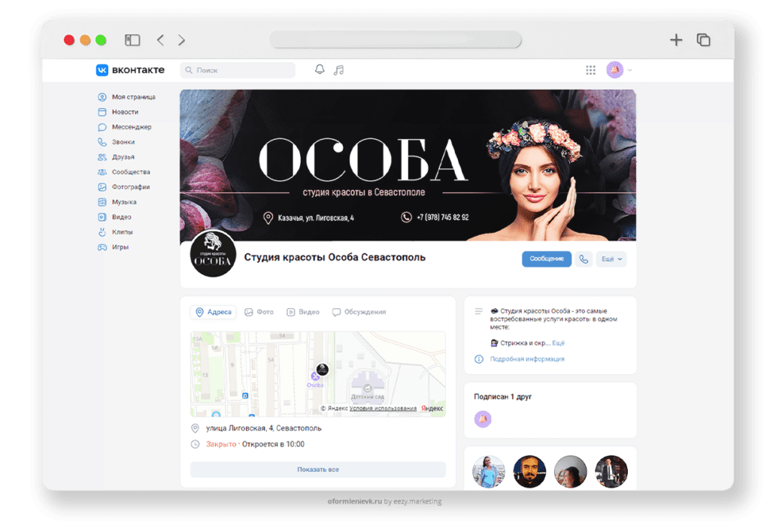This screenshot has height=532, width=770.
Task: Click the VKontakte logo
Action: 129,70
